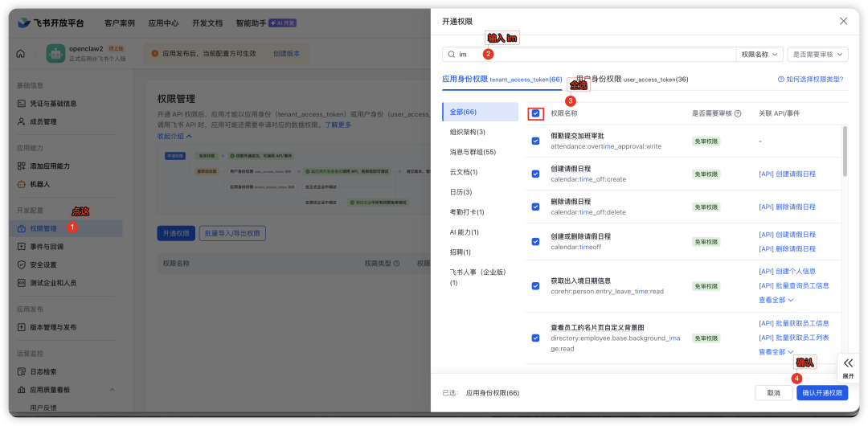868x426 pixels.
Task: Click 批量导入/导出权限 button
Action: click(232, 233)
